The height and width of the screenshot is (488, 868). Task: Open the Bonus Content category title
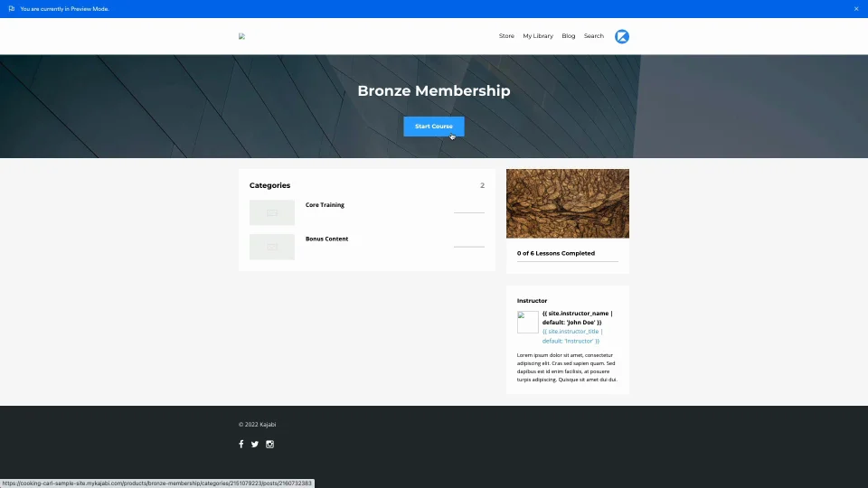click(326, 239)
